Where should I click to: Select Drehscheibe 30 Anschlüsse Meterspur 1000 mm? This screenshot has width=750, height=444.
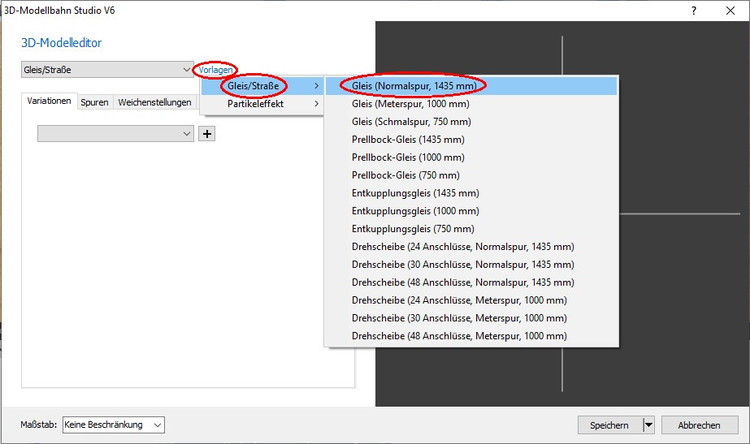point(471,318)
